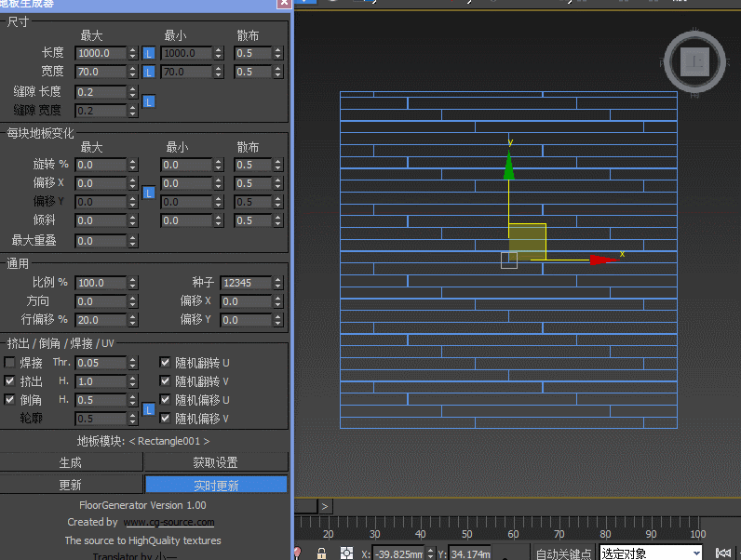Image resolution: width=741 pixels, height=560 pixels.
Task: Toggle the 实时更新 live update button
Action: (x=215, y=485)
